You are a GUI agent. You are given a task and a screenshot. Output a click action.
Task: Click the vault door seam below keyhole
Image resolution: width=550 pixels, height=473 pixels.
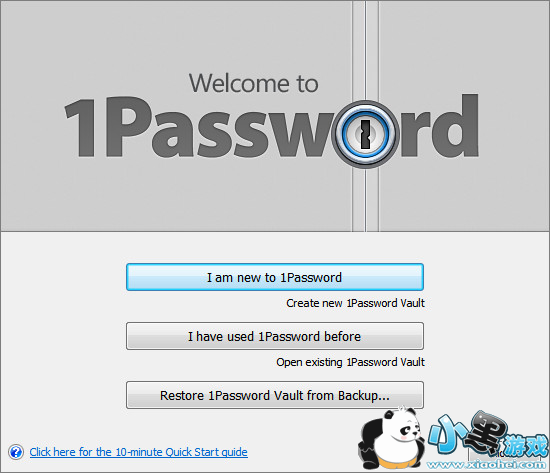[x=365, y=200]
